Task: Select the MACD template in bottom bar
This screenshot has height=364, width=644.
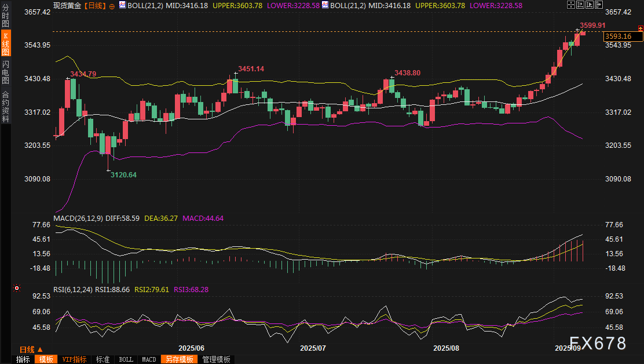Action: pos(149,359)
